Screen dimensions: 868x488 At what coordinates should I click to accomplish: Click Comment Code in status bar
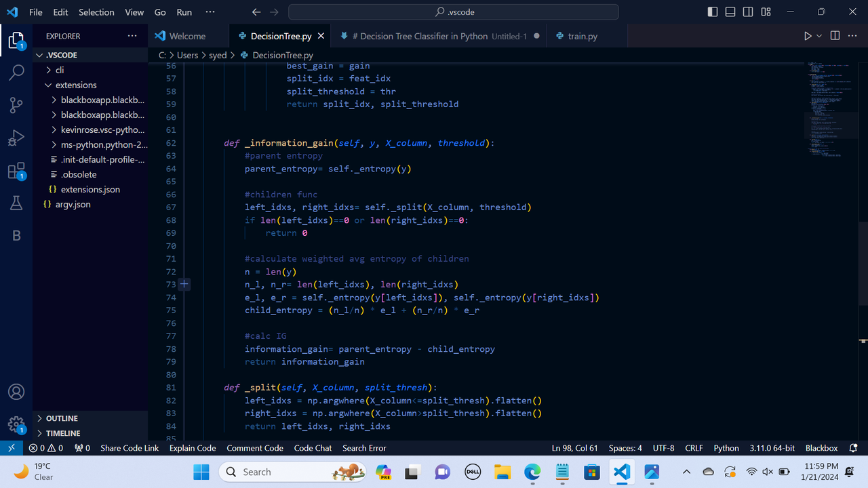(255, 448)
